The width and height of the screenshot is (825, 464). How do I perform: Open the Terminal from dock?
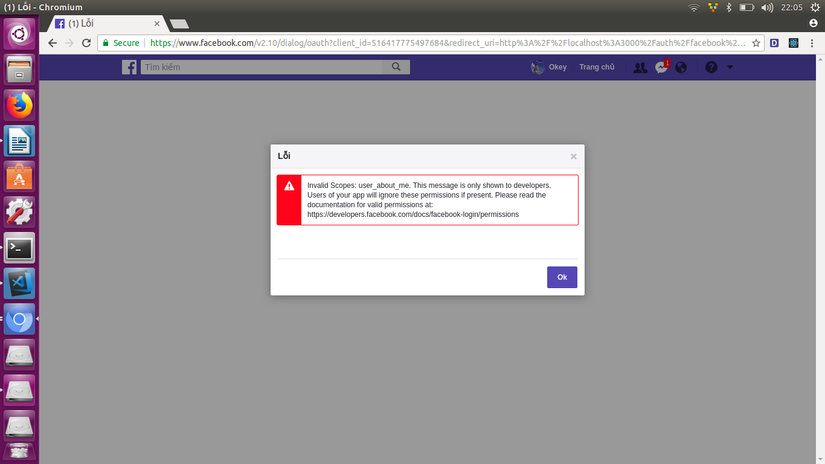tap(19, 248)
